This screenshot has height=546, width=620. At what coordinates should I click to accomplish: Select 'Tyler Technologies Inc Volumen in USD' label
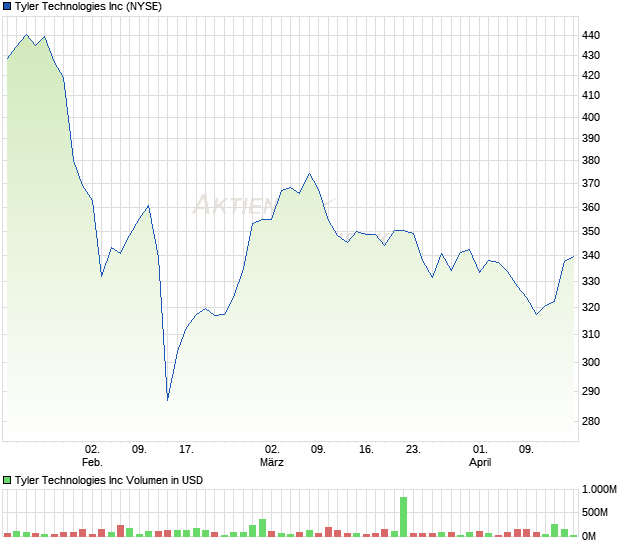point(109,480)
